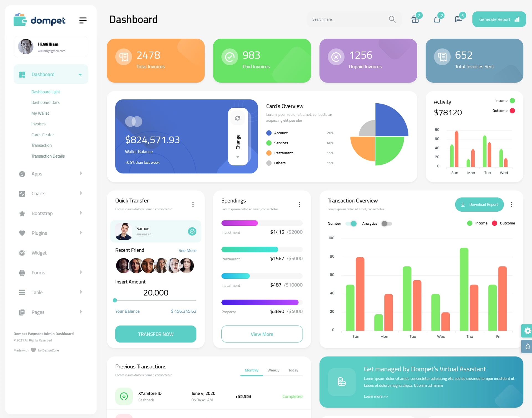Click the View More button in Spendings
The image size is (532, 418).
[262, 334]
